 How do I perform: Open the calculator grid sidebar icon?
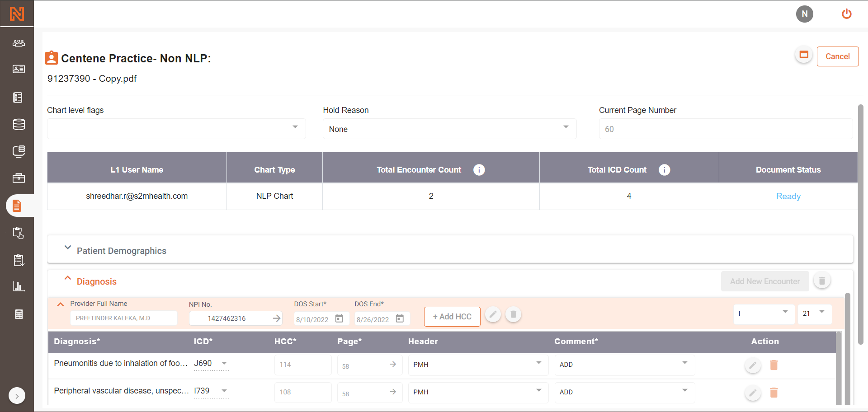coord(19,314)
